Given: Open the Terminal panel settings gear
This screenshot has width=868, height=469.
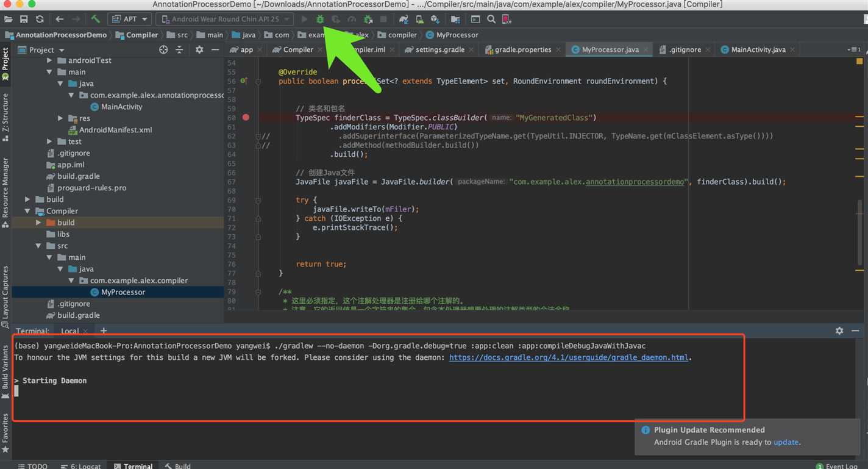Looking at the screenshot, I should 839,331.
